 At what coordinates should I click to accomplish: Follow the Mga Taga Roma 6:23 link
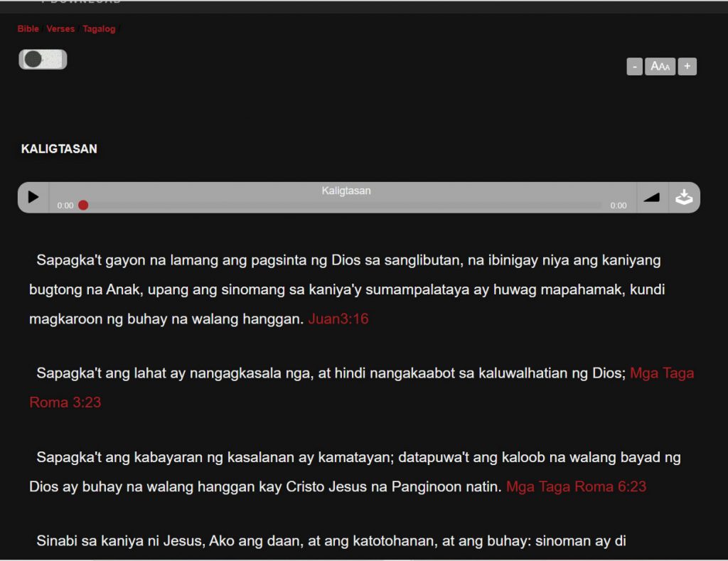(576, 487)
